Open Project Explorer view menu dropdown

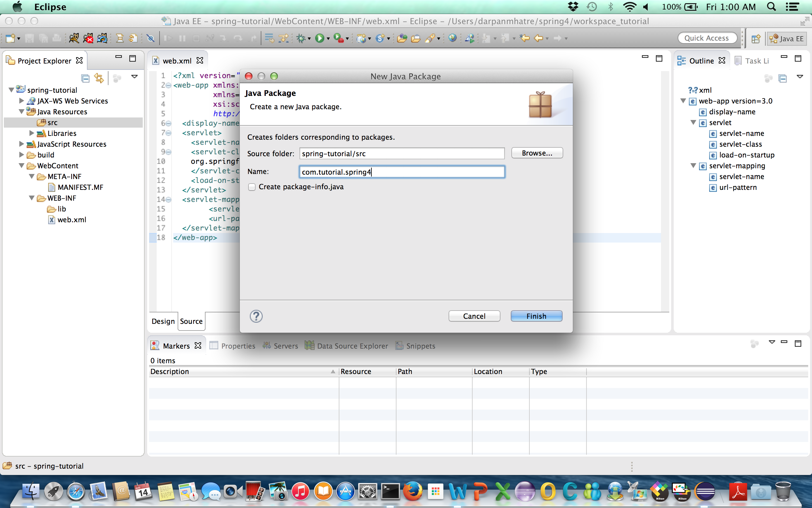click(134, 77)
